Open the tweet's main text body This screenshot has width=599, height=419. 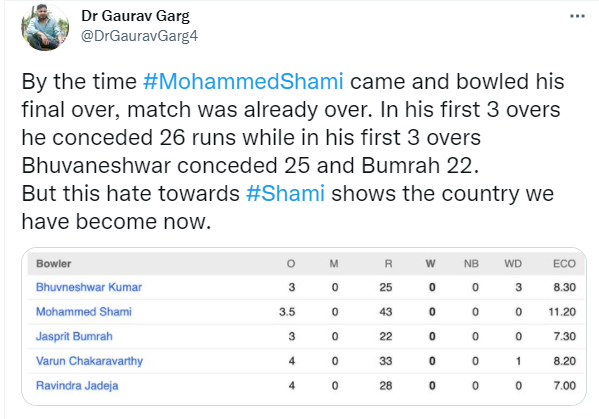coord(292,151)
